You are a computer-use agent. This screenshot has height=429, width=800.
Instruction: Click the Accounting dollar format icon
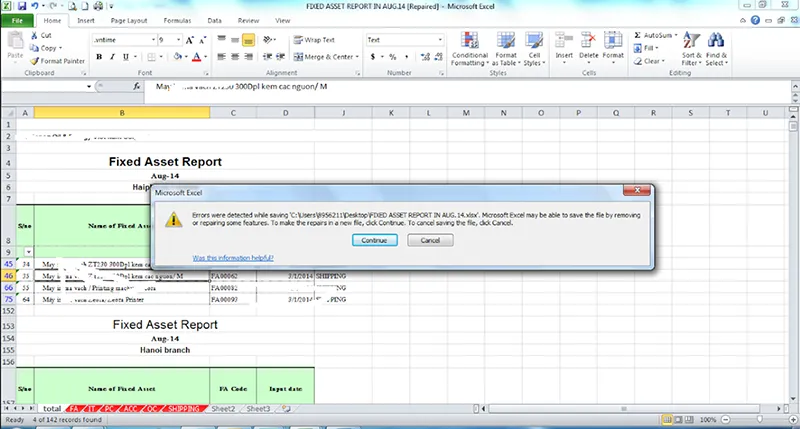click(x=373, y=57)
